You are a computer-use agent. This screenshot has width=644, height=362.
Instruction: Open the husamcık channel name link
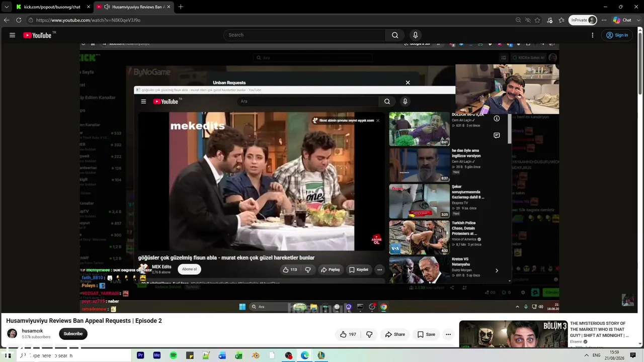pos(32,331)
